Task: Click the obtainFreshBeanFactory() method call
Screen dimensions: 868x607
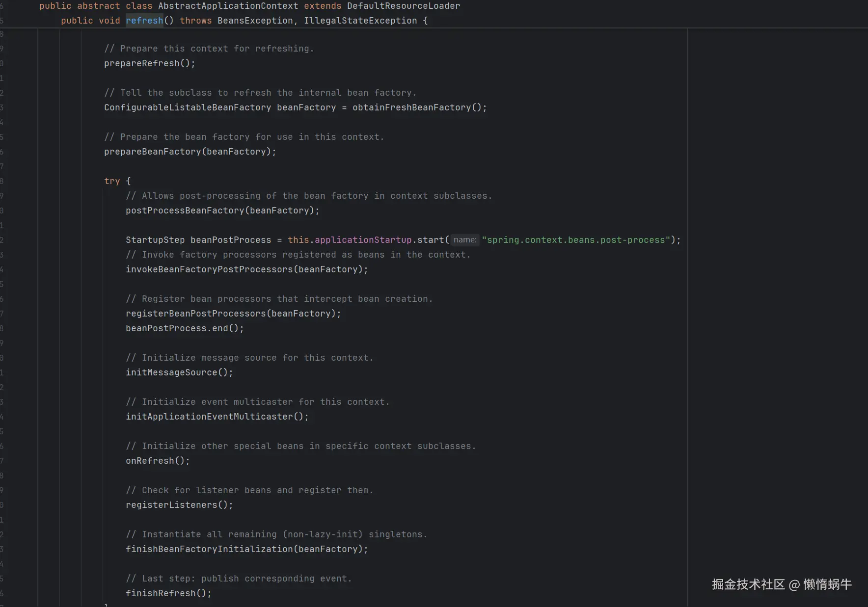Action: pos(411,107)
